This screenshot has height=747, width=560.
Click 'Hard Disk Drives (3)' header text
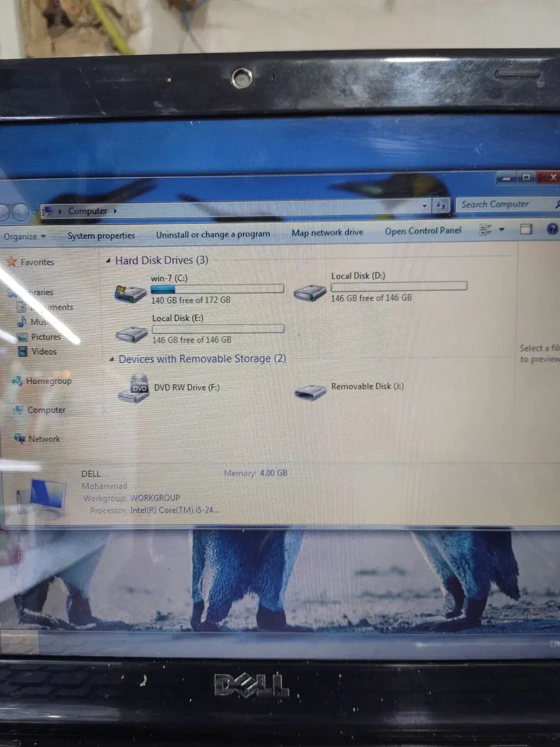click(162, 260)
